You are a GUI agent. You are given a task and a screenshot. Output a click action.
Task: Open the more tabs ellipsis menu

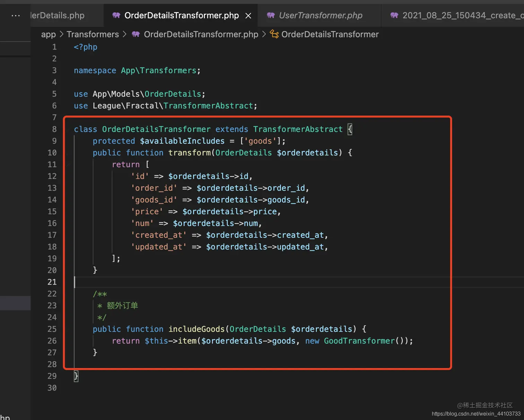[16, 16]
